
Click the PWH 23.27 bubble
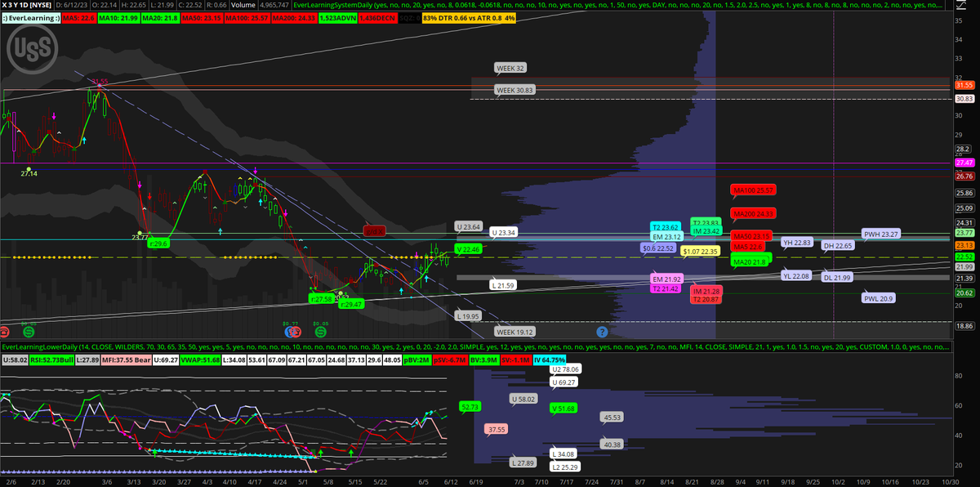click(x=880, y=234)
